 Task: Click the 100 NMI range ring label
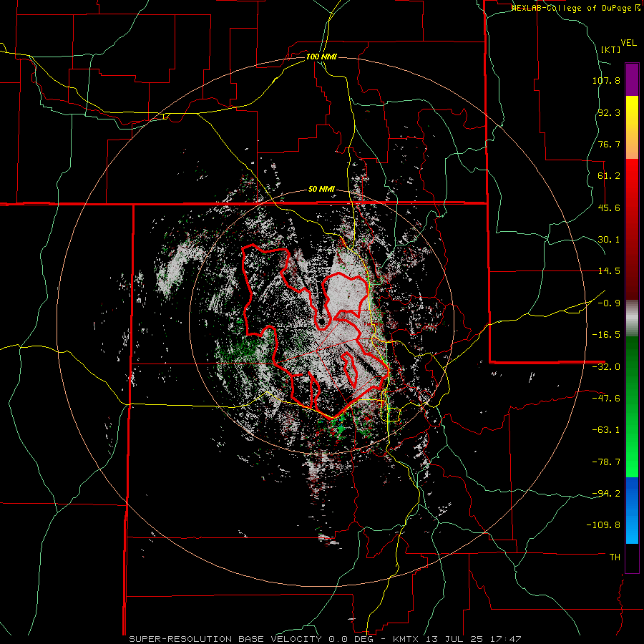point(321,57)
